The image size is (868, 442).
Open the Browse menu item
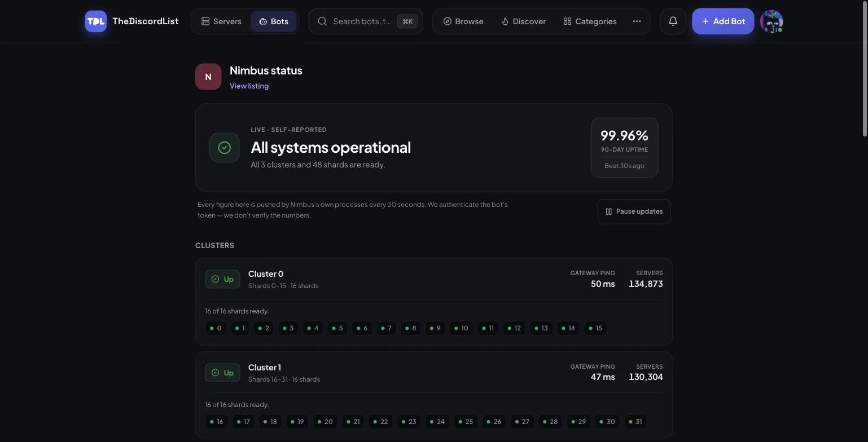[x=463, y=21]
